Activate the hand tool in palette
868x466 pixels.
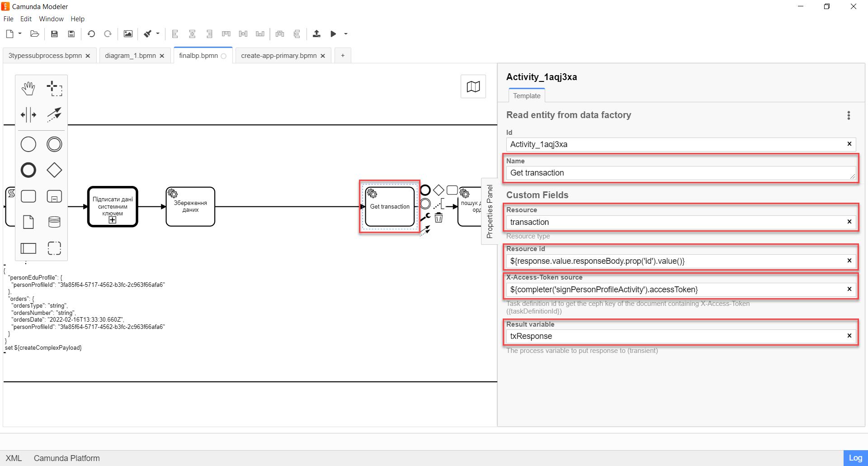click(28, 89)
